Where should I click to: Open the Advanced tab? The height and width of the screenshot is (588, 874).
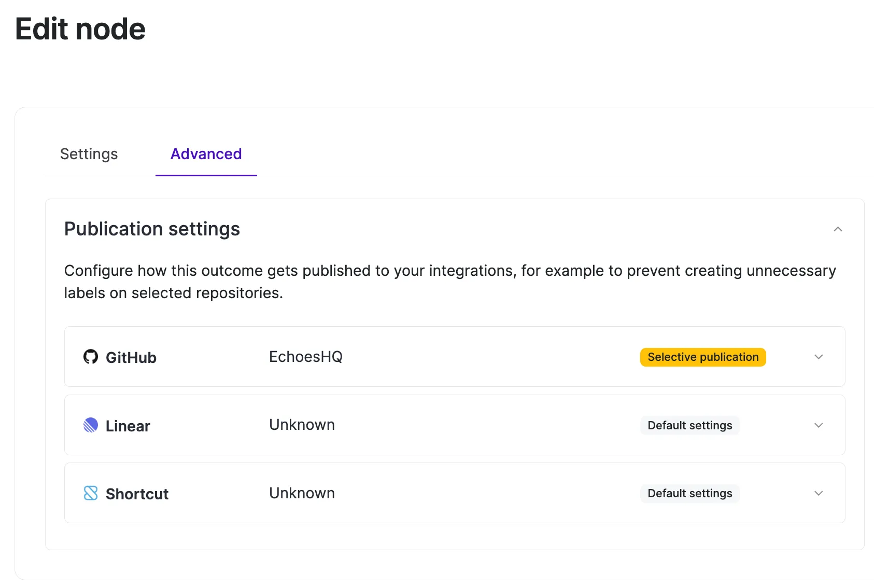coord(206,154)
